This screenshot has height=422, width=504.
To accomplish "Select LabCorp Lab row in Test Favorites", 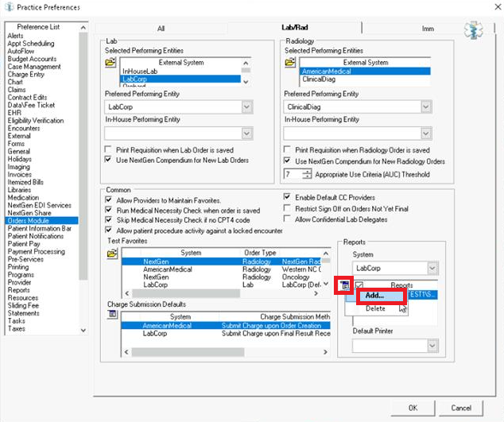I will (x=222, y=285).
